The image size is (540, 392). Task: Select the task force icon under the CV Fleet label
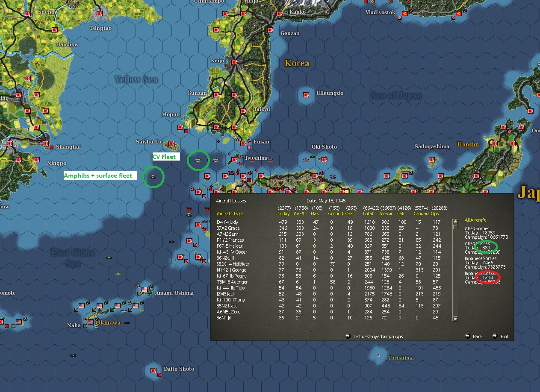pos(198,160)
